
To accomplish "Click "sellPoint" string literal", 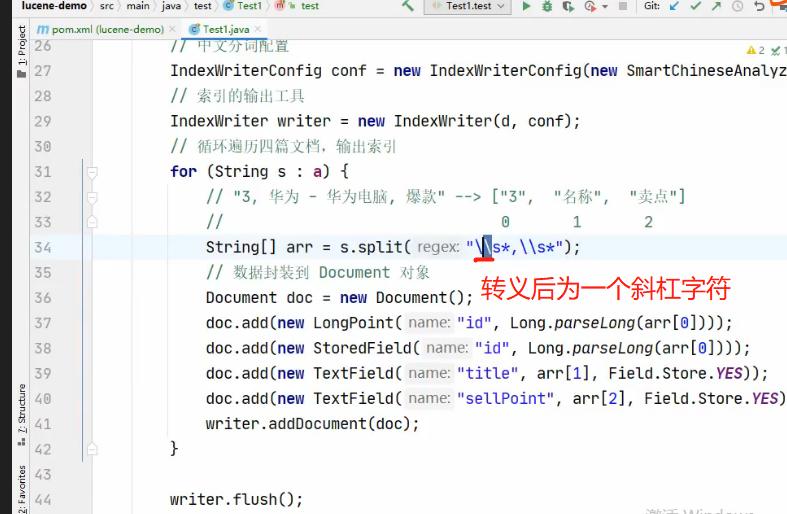I will pyautogui.click(x=505, y=399).
